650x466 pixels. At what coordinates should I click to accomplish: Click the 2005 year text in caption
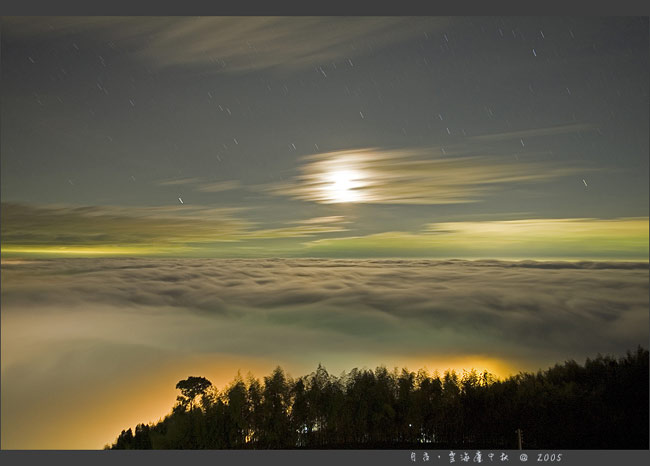pos(549,458)
